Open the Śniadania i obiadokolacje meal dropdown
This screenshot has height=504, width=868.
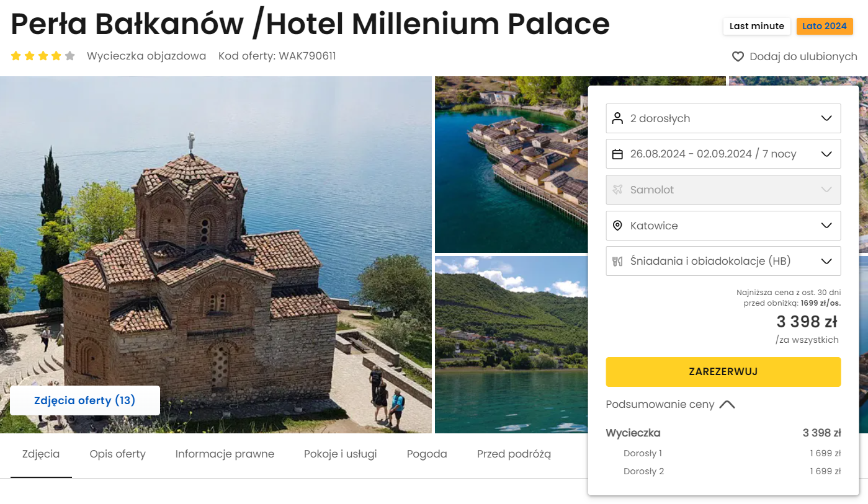click(x=723, y=261)
